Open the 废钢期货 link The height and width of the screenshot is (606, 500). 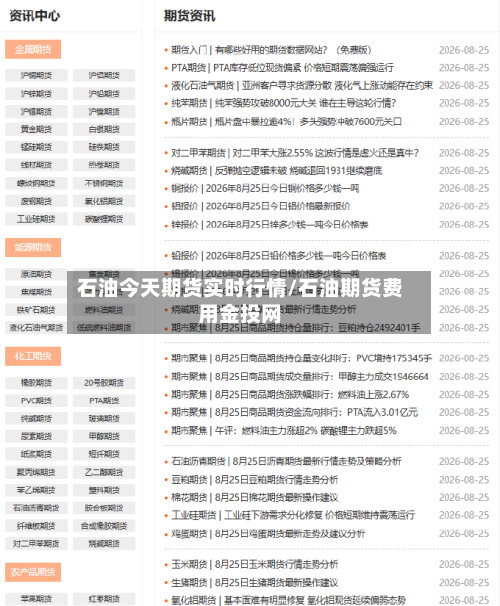(36, 201)
